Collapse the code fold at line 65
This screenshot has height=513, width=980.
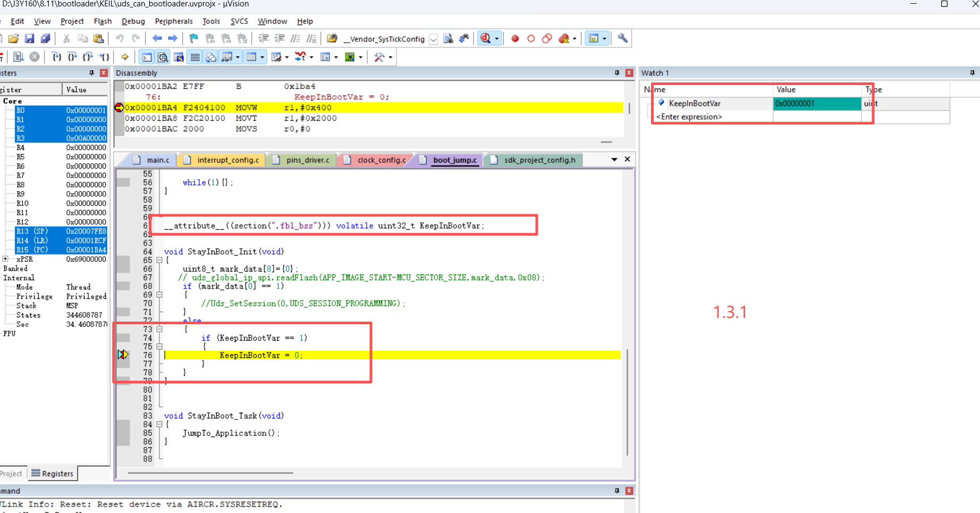click(x=159, y=260)
